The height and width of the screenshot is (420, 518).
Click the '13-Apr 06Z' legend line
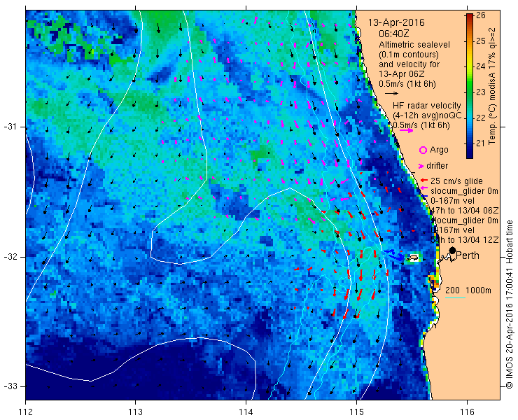[400, 74]
